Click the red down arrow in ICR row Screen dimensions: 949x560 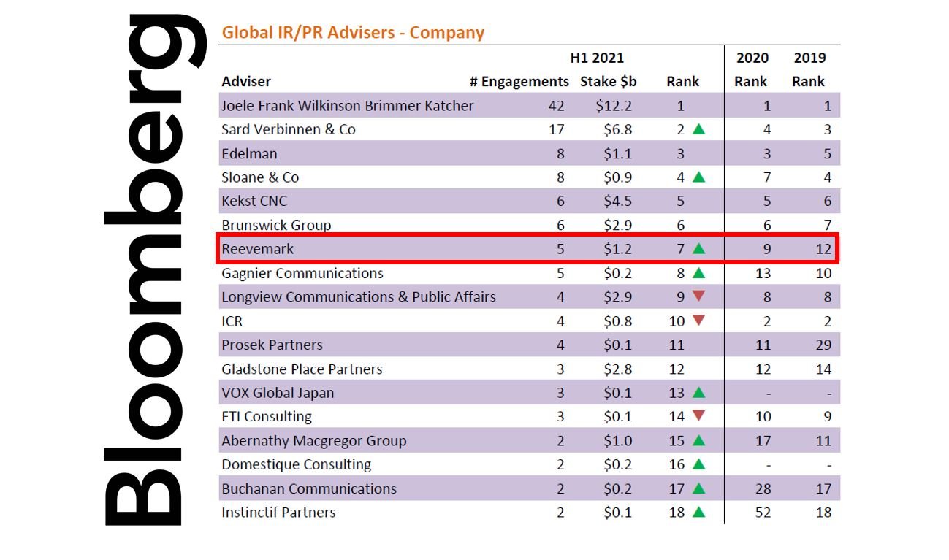tap(698, 321)
